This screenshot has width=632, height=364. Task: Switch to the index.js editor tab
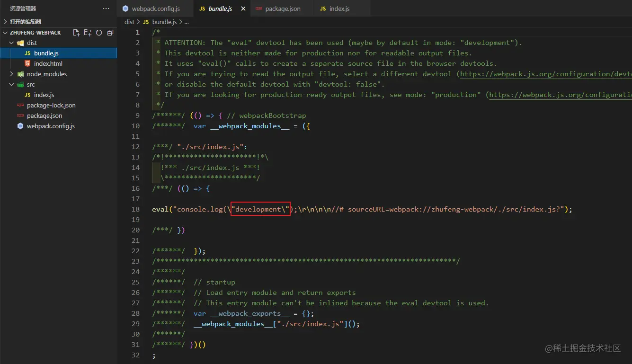[339, 9]
